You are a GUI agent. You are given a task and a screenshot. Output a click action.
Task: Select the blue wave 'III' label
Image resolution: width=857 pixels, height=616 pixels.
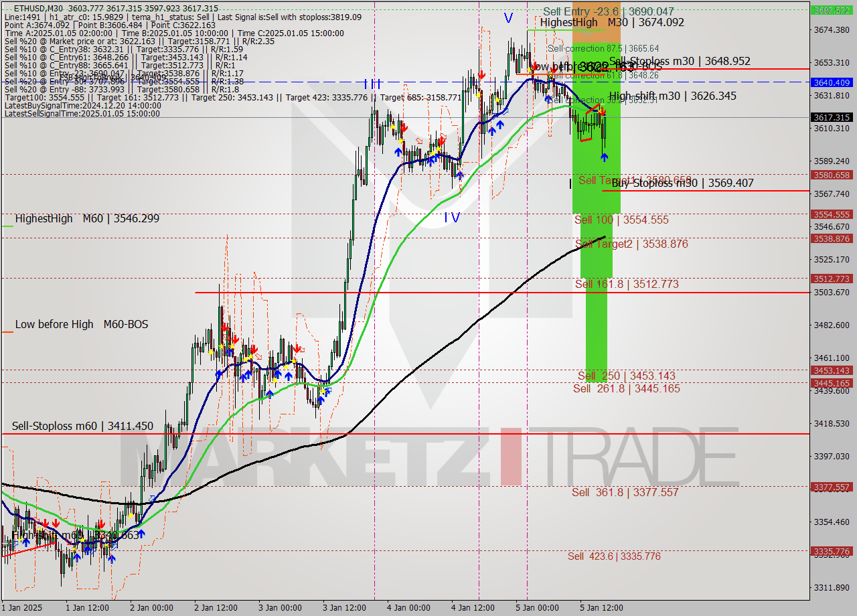[x=373, y=84]
